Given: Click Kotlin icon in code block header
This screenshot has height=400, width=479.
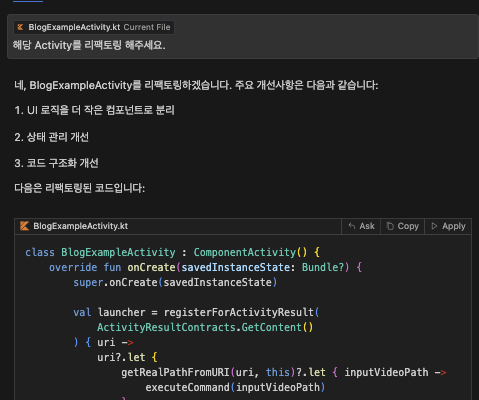Looking at the screenshot, I should [x=24, y=226].
